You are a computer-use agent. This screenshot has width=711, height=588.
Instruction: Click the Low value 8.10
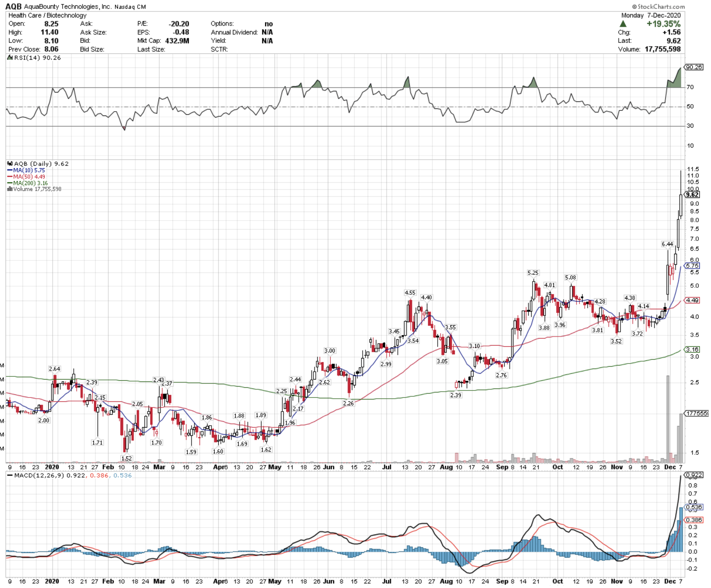(x=51, y=41)
